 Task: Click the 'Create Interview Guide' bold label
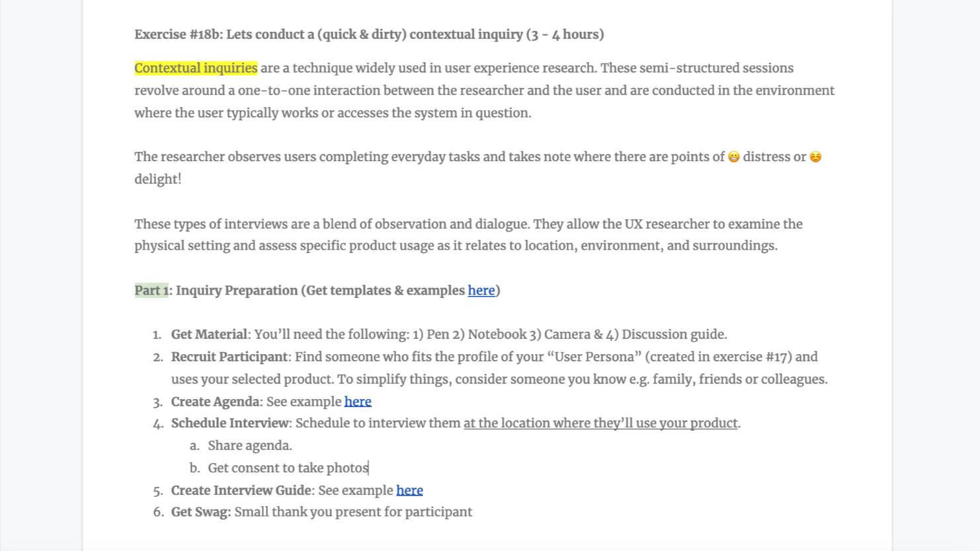pos(241,490)
